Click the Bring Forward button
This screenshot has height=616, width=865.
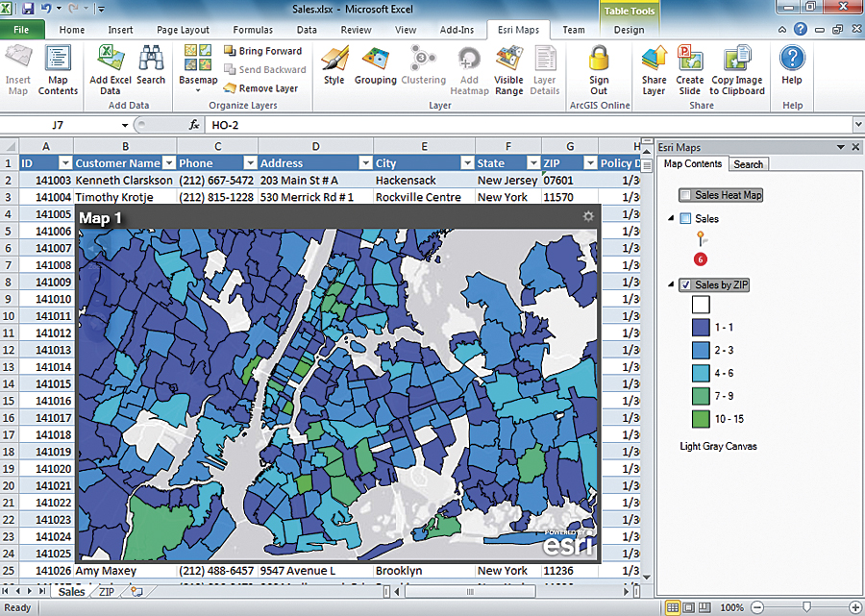(261, 51)
